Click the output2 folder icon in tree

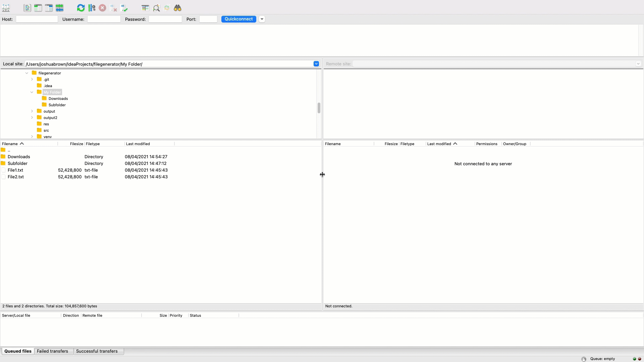[39, 117]
